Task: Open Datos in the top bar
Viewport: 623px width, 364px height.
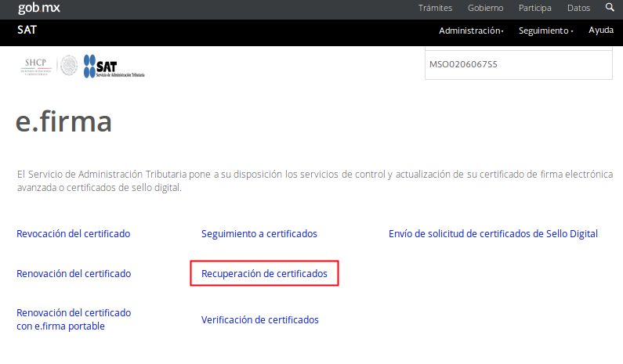Action: [x=578, y=8]
